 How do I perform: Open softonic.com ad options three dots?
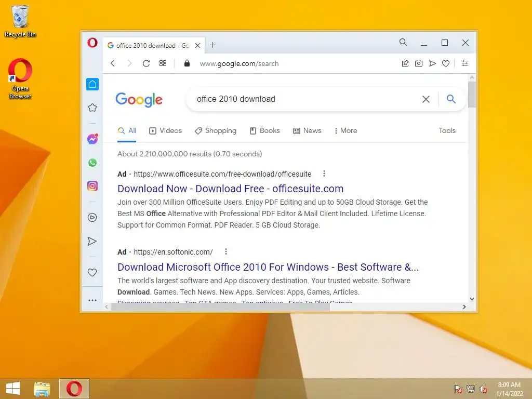click(x=226, y=252)
